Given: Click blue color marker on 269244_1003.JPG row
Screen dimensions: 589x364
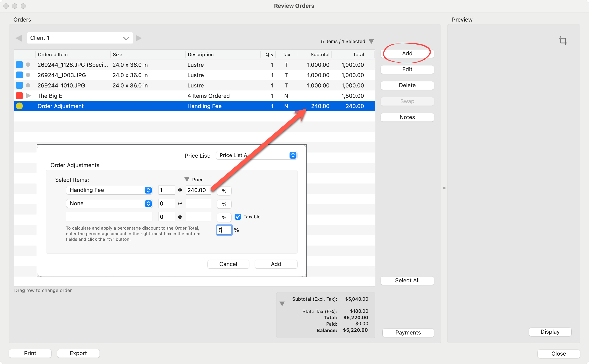Looking at the screenshot, I should tap(19, 75).
